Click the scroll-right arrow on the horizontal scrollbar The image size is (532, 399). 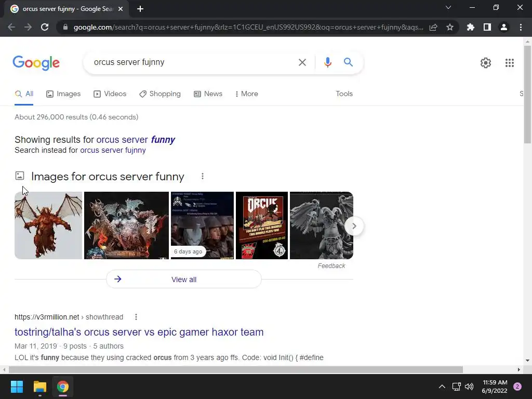point(518,369)
